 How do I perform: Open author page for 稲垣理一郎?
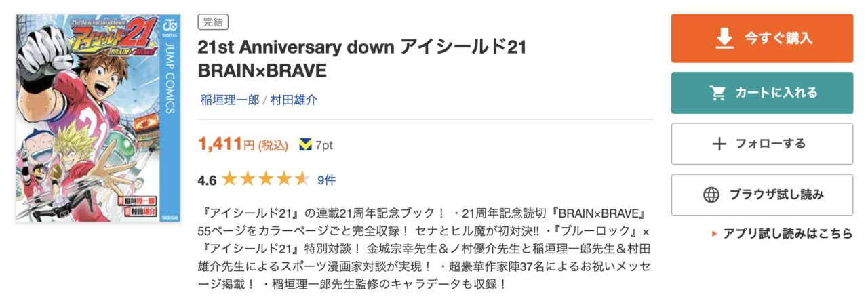coord(230,100)
